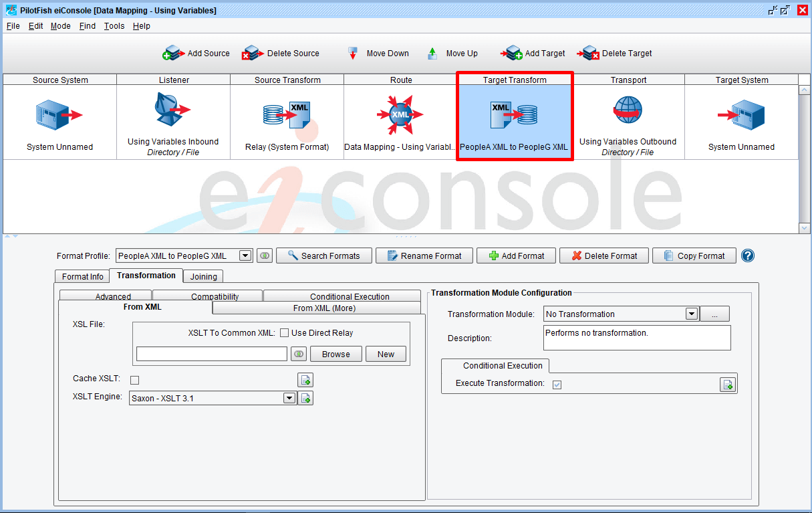Click the Search Formats button
The width and height of the screenshot is (812, 513).
click(323, 255)
